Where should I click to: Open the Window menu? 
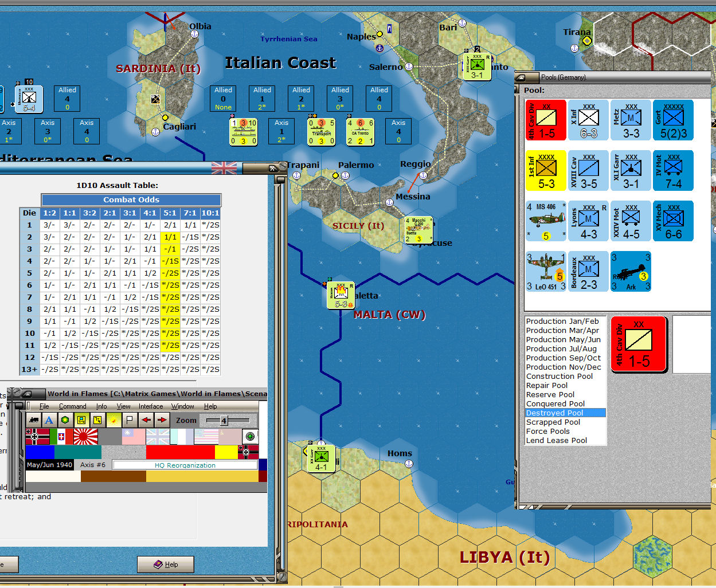click(x=183, y=406)
